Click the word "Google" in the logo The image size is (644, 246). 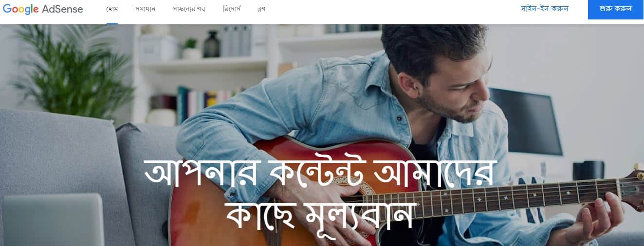20,9
